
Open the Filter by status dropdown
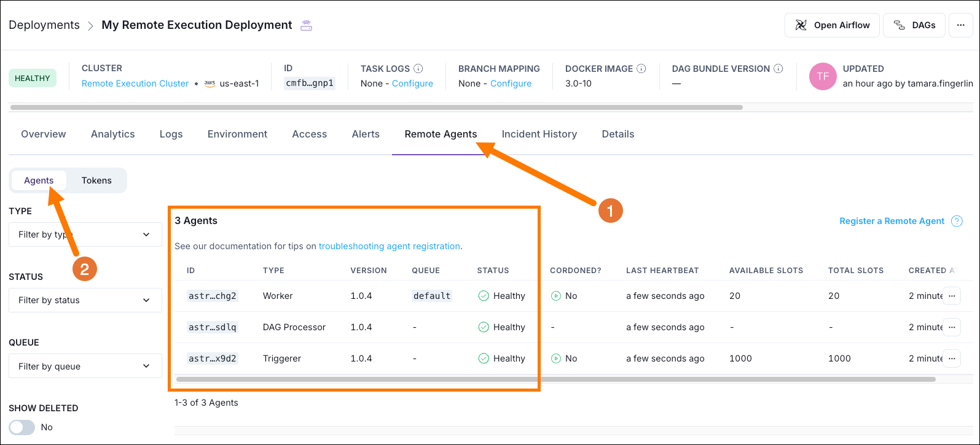85,300
